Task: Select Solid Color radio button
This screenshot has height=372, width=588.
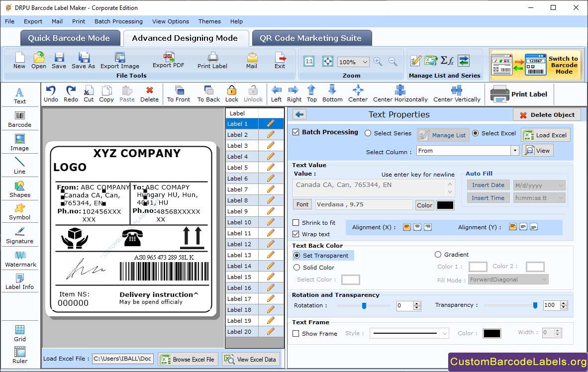Action: coord(296,268)
